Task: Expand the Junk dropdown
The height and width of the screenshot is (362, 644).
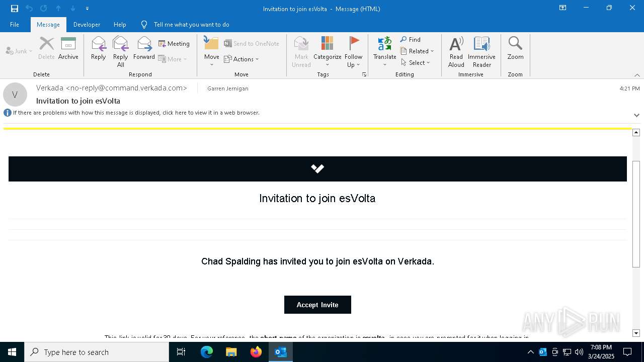Action: click(x=19, y=51)
